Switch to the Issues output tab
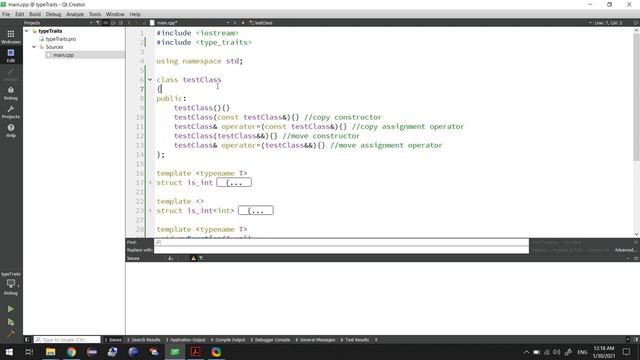640x360 pixels. click(113, 340)
